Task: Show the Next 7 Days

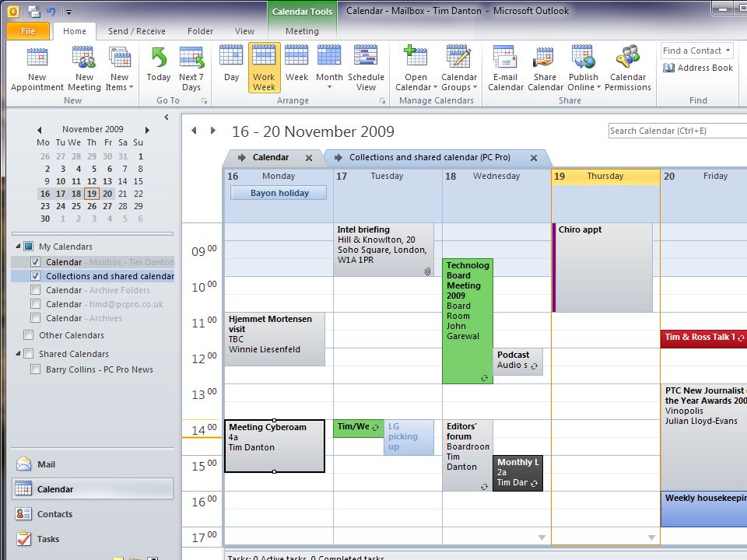Action: click(191, 68)
